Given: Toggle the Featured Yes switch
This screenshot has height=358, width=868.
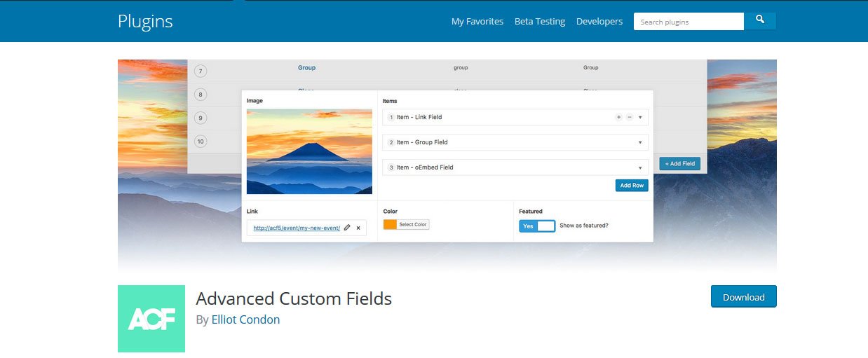Looking at the screenshot, I should click(537, 226).
